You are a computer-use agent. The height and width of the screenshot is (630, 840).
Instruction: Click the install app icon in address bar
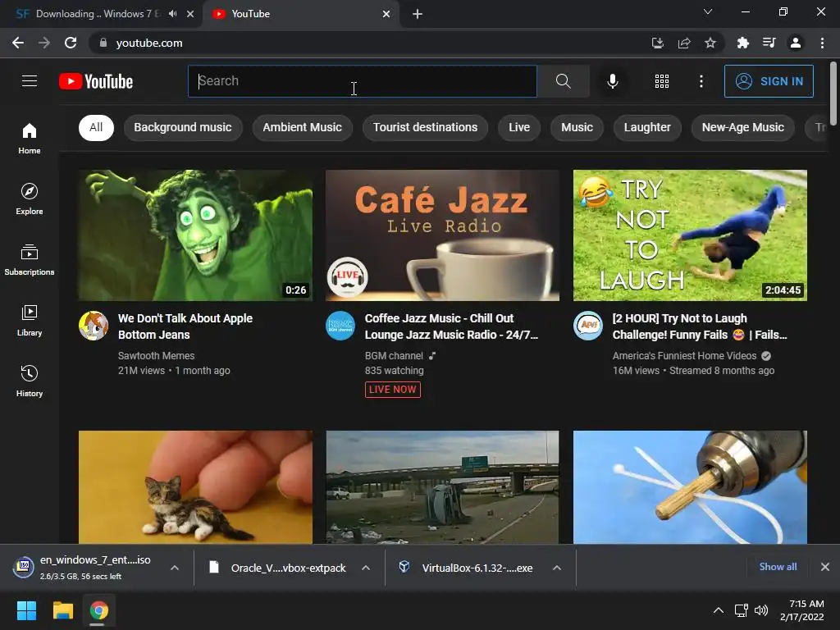tap(657, 43)
